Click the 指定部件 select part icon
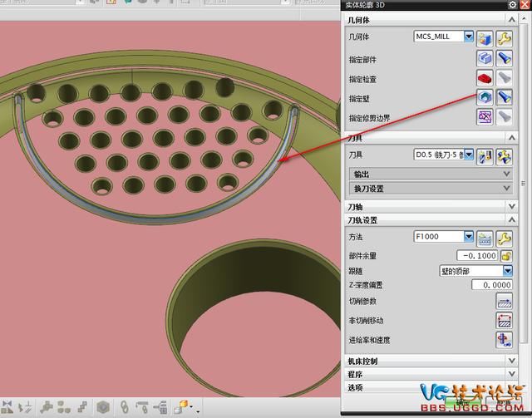This screenshot has height=418, width=532. point(485,58)
